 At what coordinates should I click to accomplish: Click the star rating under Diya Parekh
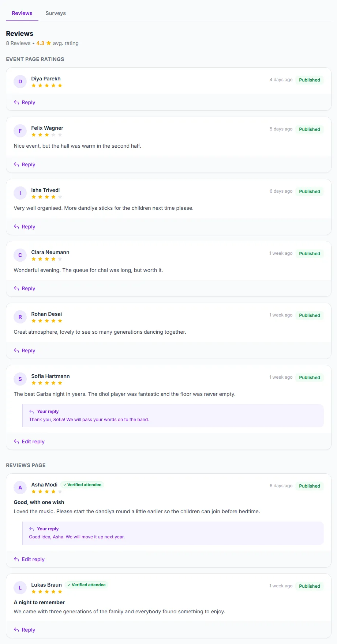[47, 86]
